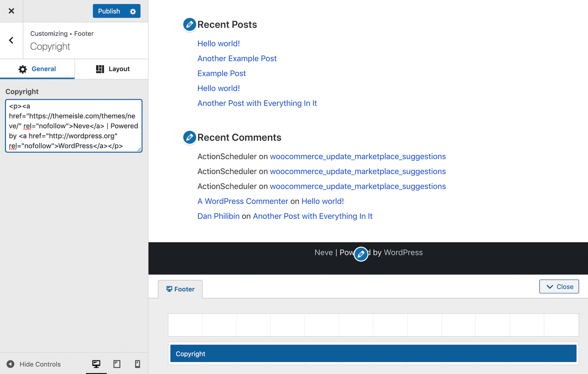The image size is (588, 374).
Task: Open the settings gear next to Publish
Action: [133, 11]
